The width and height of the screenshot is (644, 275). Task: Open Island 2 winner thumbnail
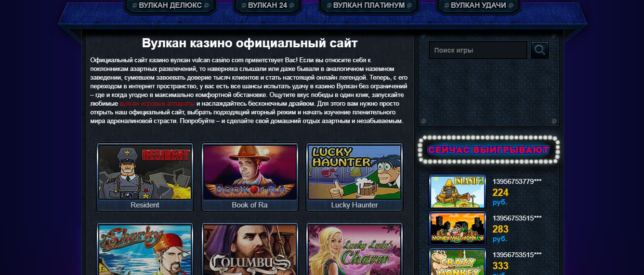click(458, 192)
